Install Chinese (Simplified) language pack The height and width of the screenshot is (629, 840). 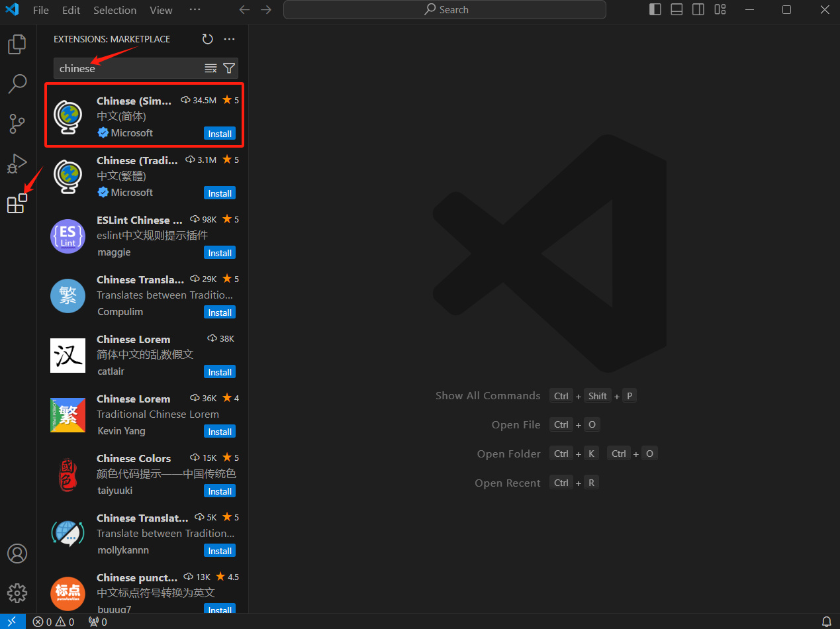[x=220, y=134]
